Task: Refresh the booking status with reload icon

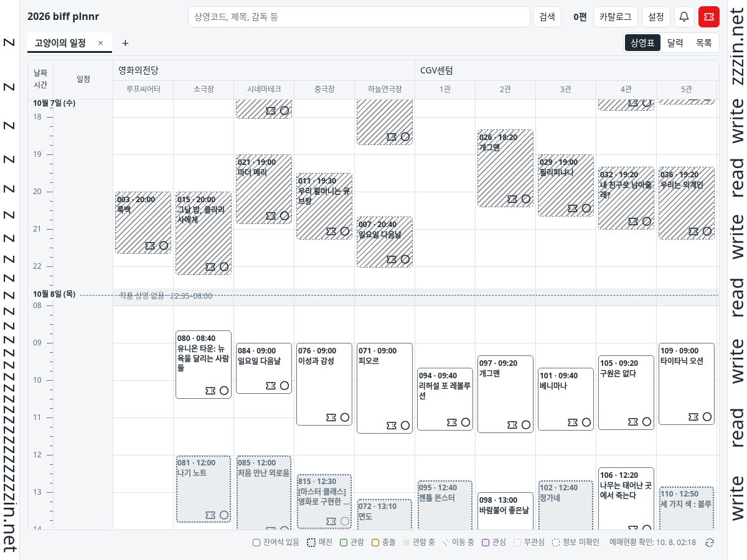Action: [710, 543]
